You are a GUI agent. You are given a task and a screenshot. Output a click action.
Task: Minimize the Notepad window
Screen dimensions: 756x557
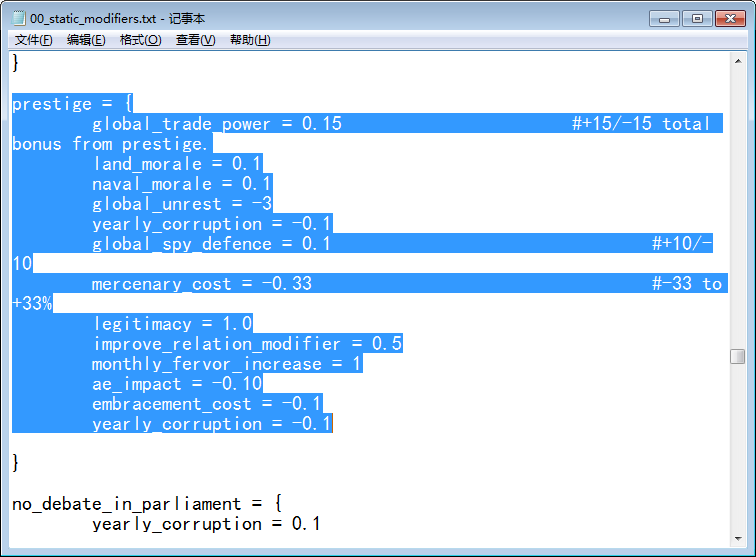tap(664, 19)
